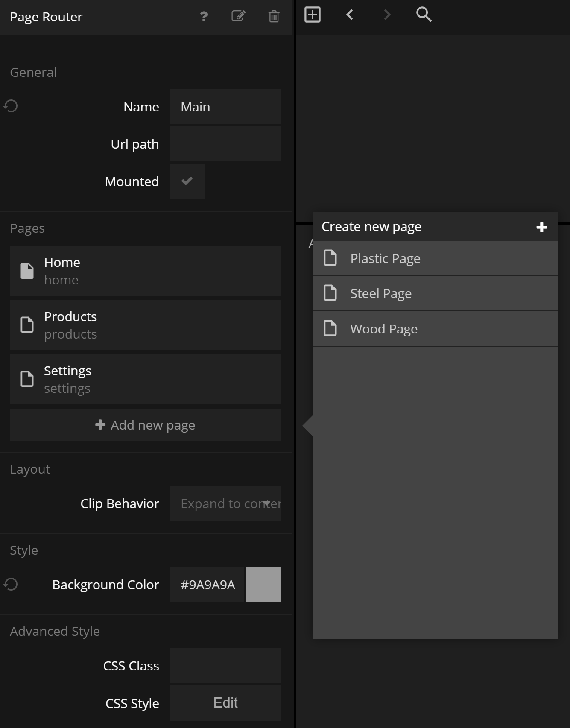
Task: Navigate forward with right chevron
Action: 387,15
